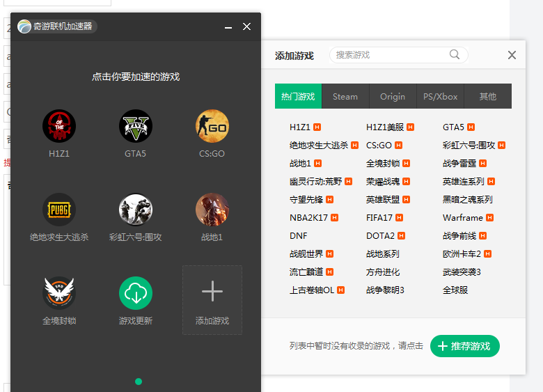Open 游戏更新 cloud download icon
The width and height of the screenshot is (543, 392).
tap(136, 293)
